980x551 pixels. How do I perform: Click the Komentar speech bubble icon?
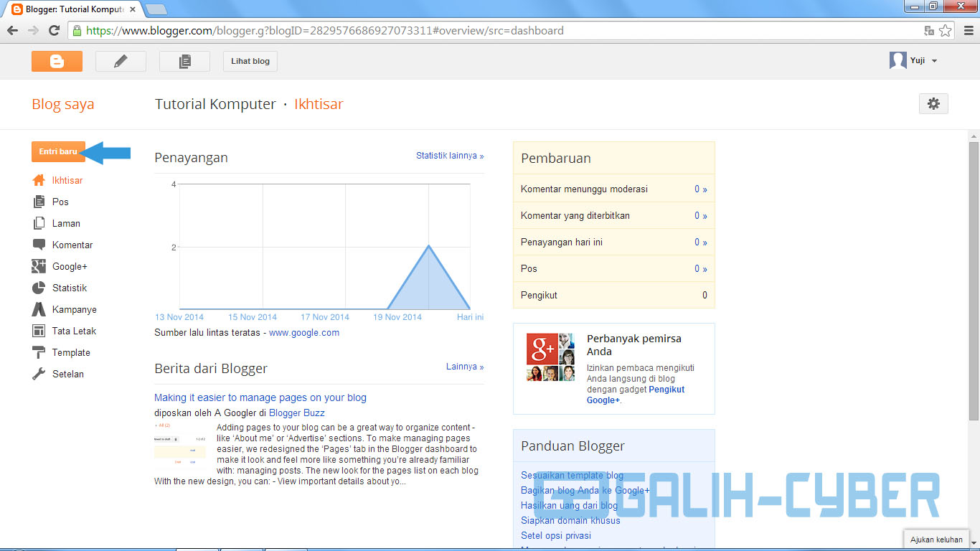coord(39,245)
